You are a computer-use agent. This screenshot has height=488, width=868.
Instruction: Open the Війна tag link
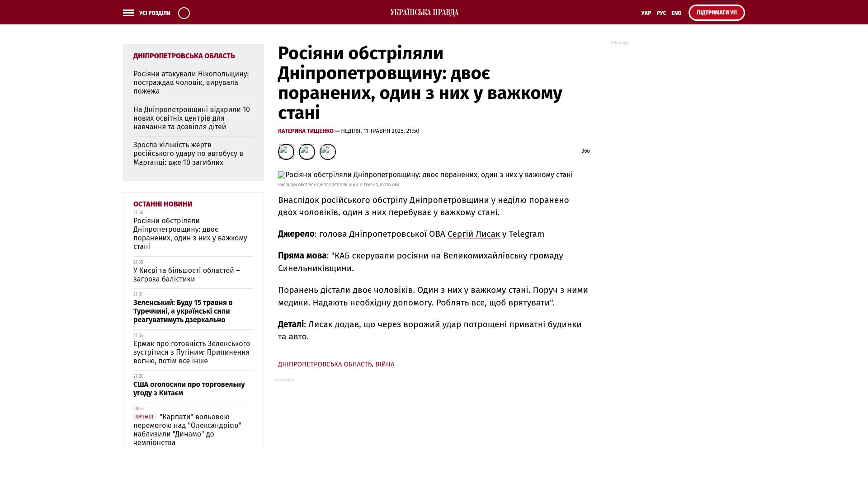click(x=385, y=364)
